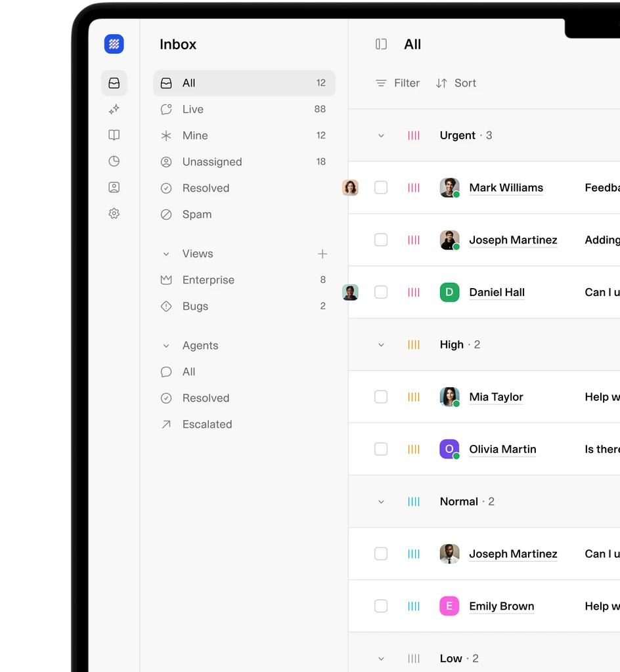Click the Low group header label
Image resolution: width=620 pixels, height=672 pixels.
(451, 658)
